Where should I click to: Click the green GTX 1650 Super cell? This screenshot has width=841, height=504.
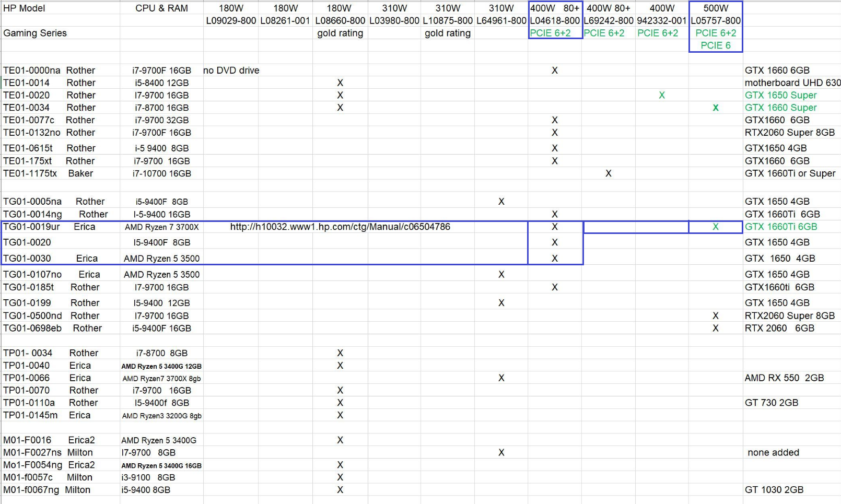tap(780, 95)
